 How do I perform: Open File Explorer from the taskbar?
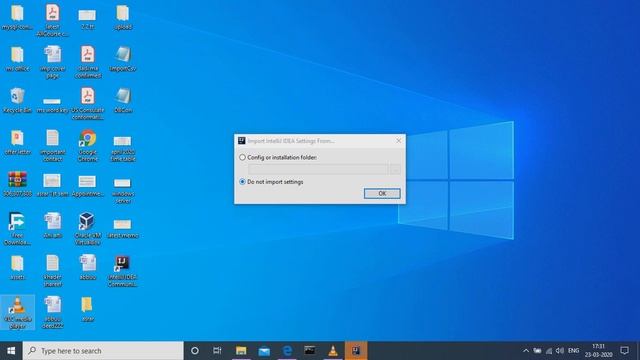tap(241, 351)
